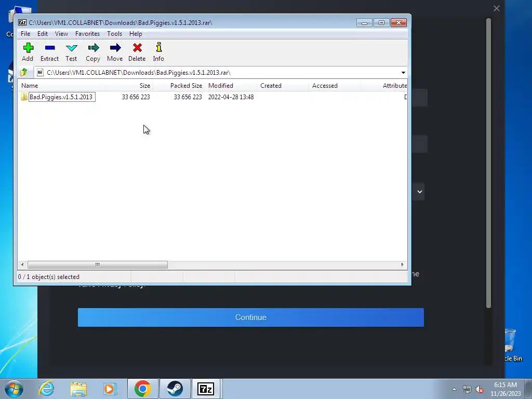Sort by the Size column header
Screen dimensions: 532x399
127,86
